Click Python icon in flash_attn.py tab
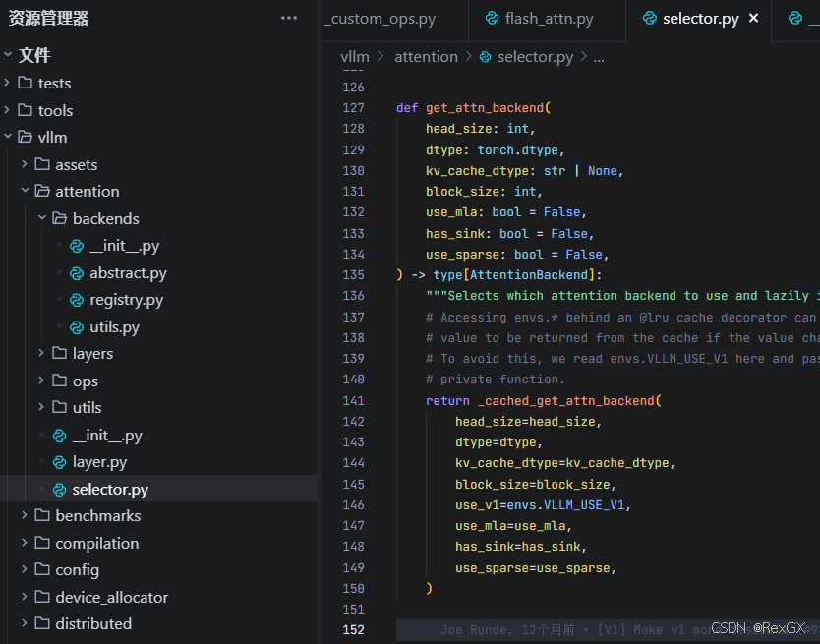Image resolution: width=820 pixels, height=644 pixels. [x=493, y=19]
